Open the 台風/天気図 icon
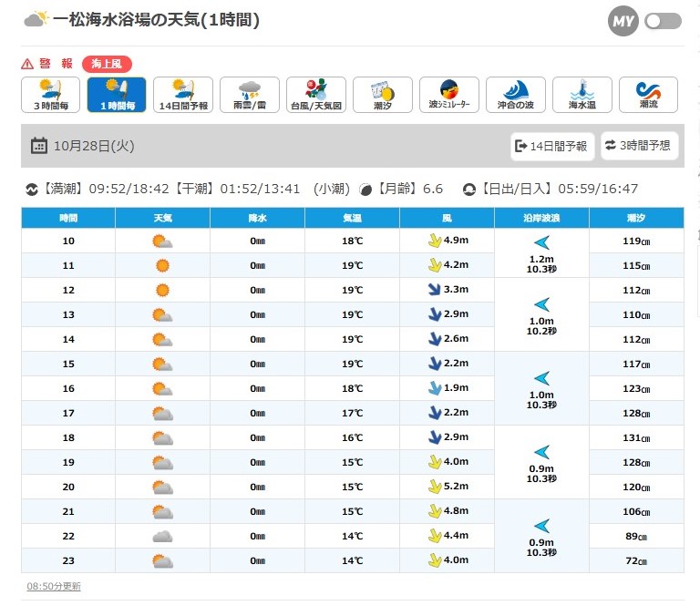The width and height of the screenshot is (700, 616). click(x=315, y=95)
